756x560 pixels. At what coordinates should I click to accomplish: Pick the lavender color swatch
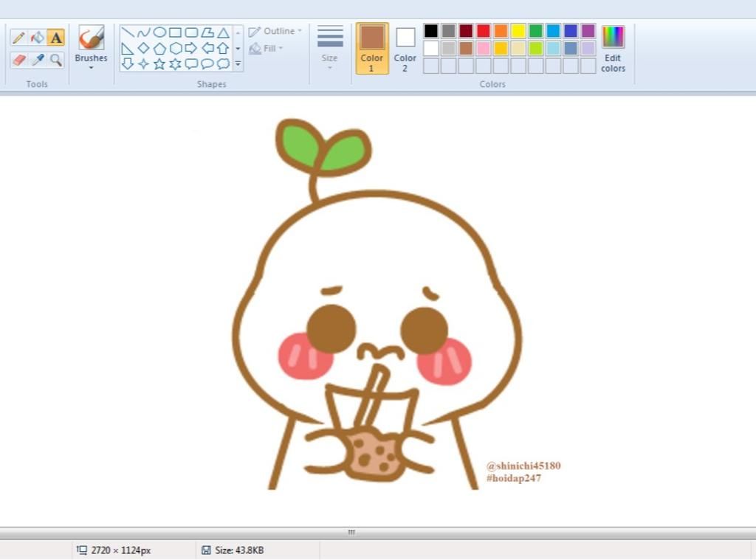588,48
